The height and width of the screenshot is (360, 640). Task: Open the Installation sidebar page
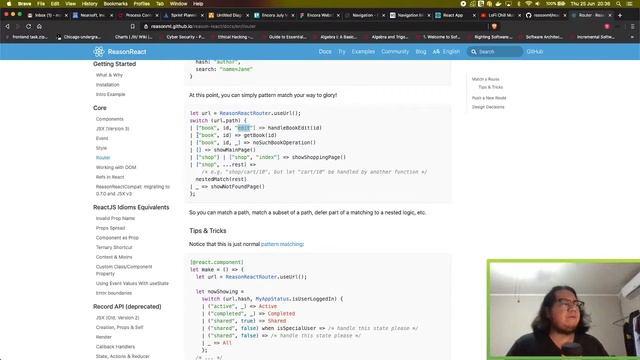pos(107,85)
